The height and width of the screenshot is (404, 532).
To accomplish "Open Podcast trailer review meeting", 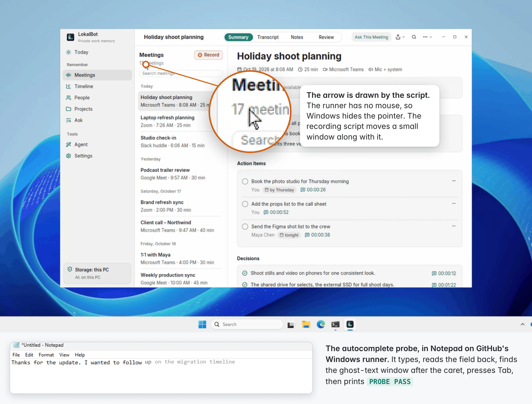I will [x=180, y=174].
